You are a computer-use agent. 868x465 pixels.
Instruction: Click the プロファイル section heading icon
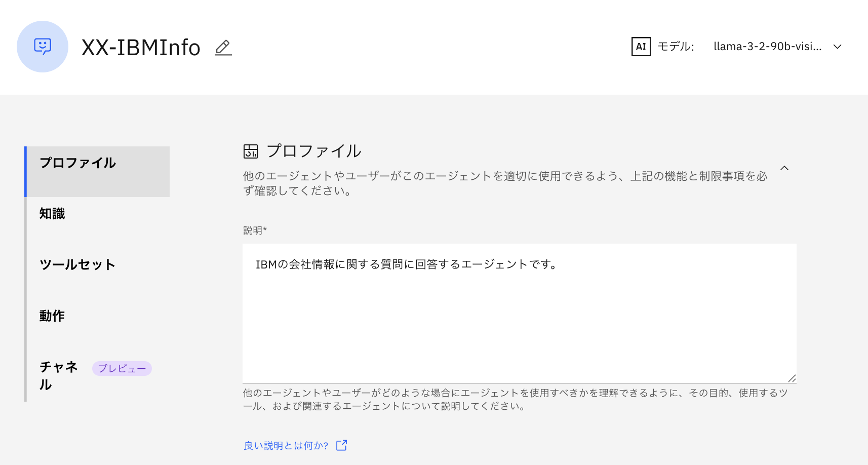[x=251, y=151]
